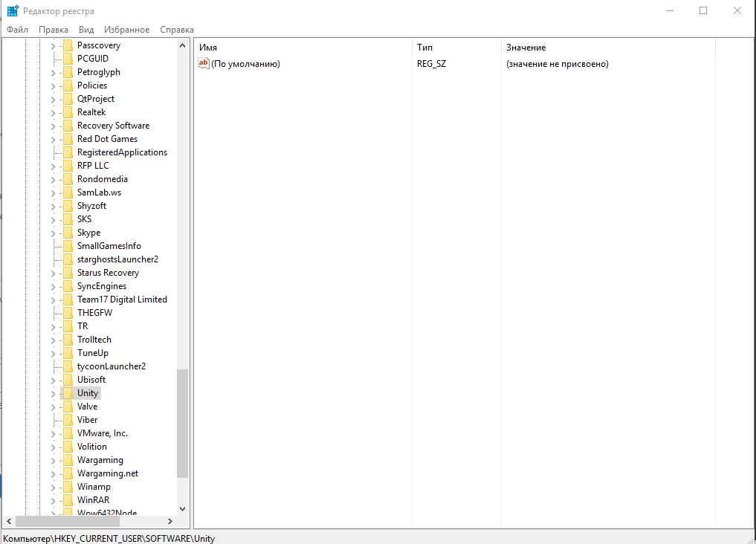Screen dimensions: 756x544
Task: Select the Wow6432Node key
Action: 107,513
